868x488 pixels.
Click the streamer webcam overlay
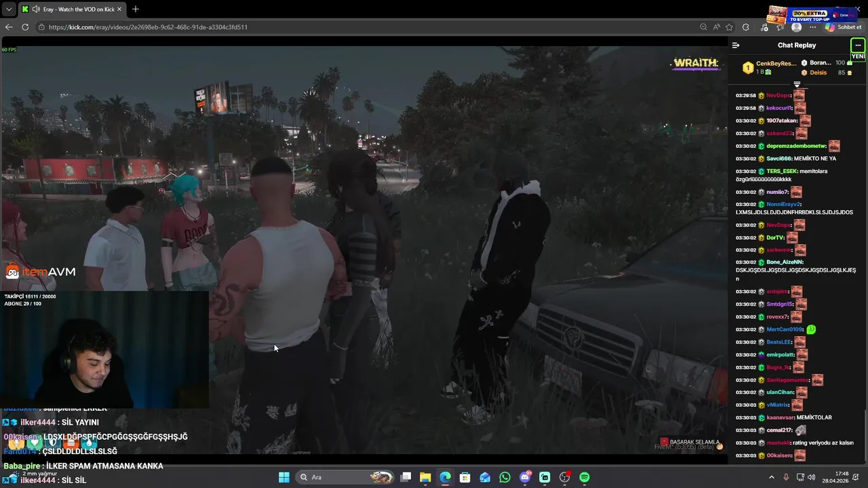(x=105, y=350)
